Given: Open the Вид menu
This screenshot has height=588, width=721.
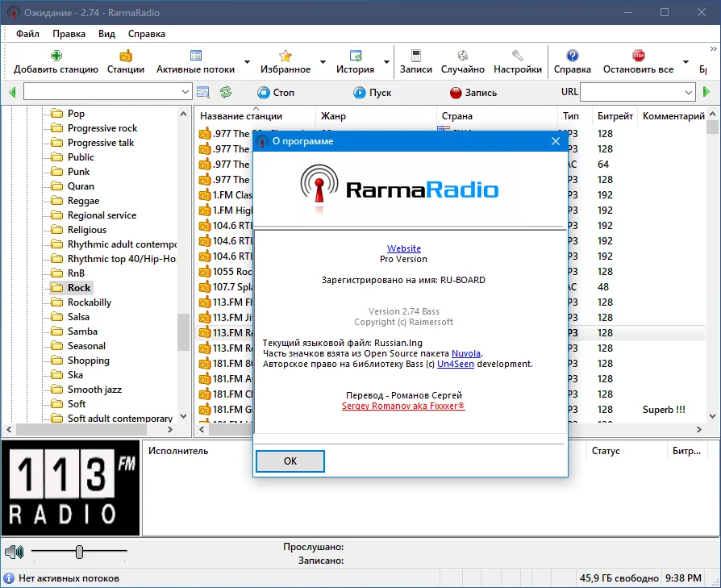Looking at the screenshot, I should pyautogui.click(x=106, y=34).
